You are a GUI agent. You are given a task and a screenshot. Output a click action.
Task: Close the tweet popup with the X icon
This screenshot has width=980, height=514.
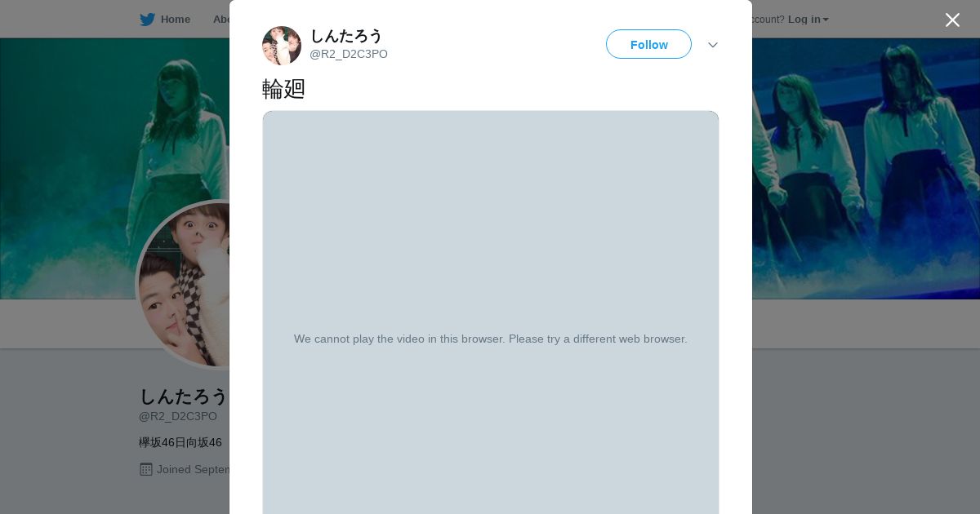[952, 20]
